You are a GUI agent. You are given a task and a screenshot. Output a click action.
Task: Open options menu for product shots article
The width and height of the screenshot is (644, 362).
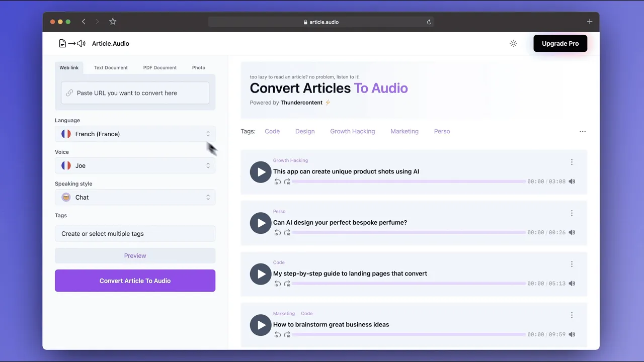[572, 162]
